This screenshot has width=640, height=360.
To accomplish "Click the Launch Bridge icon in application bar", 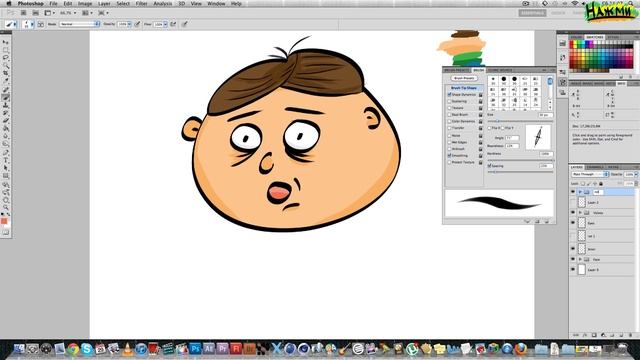I will [x=24, y=13].
